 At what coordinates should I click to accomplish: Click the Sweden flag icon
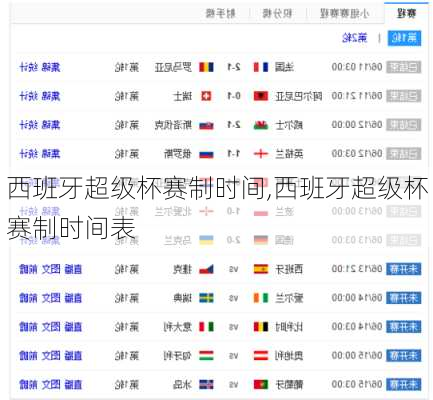click(x=206, y=298)
